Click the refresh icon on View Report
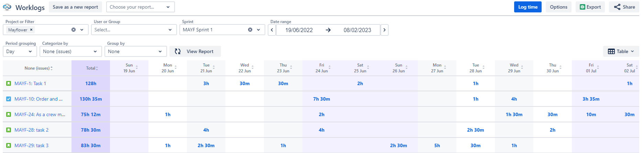Image resolution: width=644 pixels, height=153 pixels. click(178, 51)
